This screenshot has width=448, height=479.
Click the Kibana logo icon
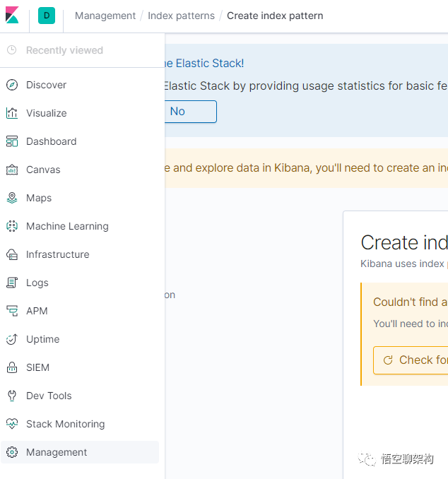tap(12, 15)
